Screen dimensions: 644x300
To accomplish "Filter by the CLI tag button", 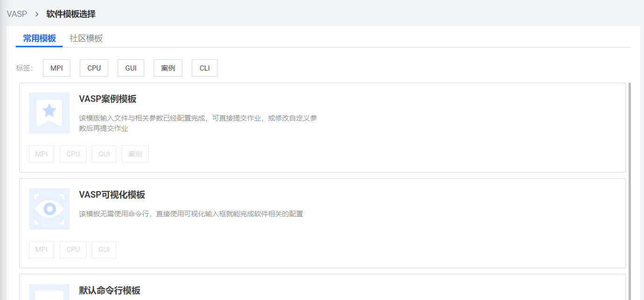I will [204, 68].
